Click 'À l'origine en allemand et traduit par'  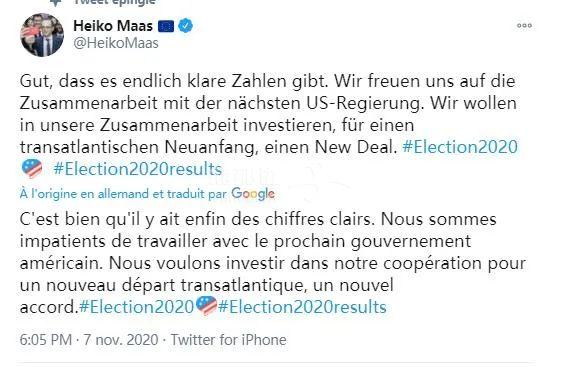click(123, 194)
